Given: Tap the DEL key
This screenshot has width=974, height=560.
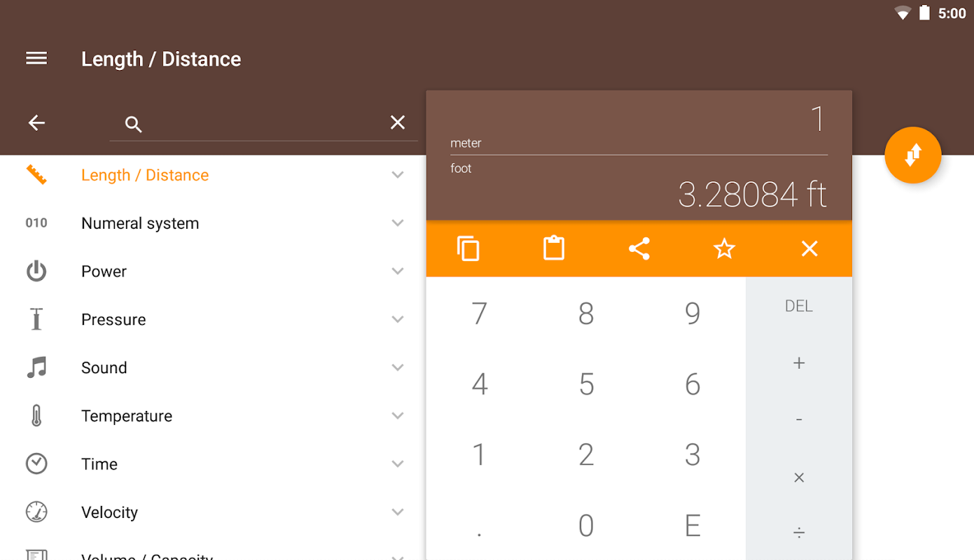Looking at the screenshot, I should (799, 306).
